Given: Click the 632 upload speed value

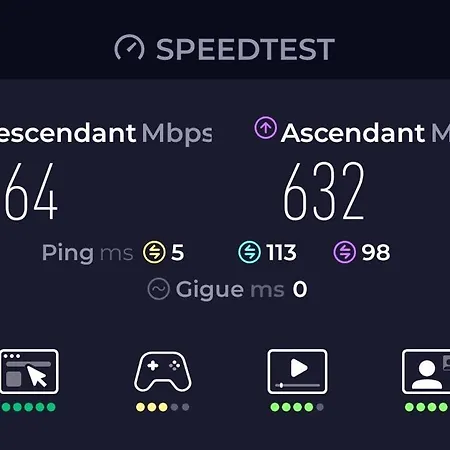Looking at the screenshot, I should tap(324, 191).
